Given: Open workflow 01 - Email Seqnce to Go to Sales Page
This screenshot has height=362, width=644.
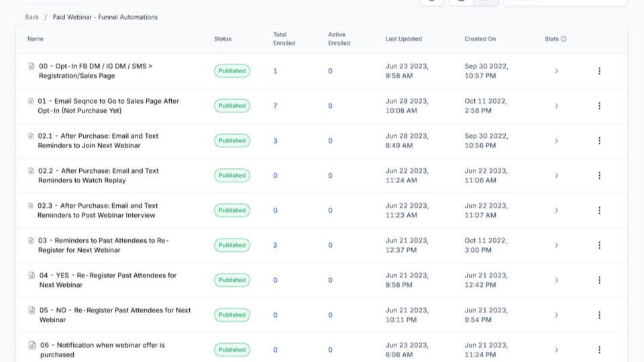Looking at the screenshot, I should coord(109,106).
